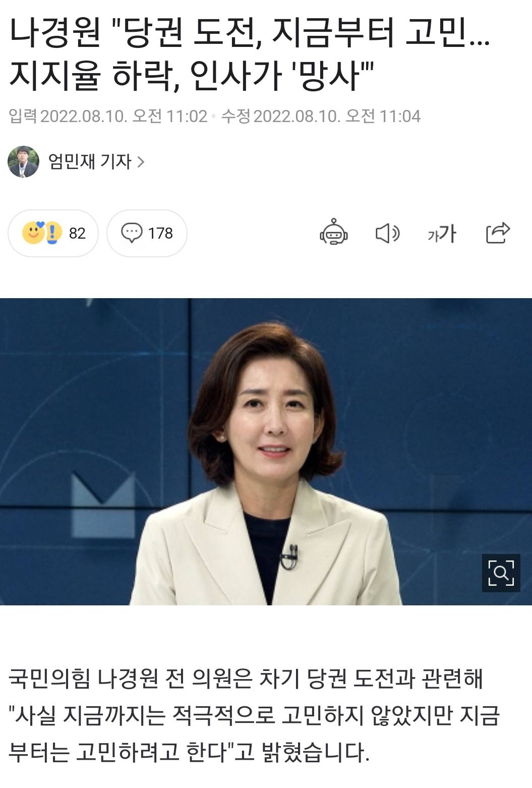532x788 pixels.
Task: Tap the 82 reactions count
Action: tap(77, 233)
